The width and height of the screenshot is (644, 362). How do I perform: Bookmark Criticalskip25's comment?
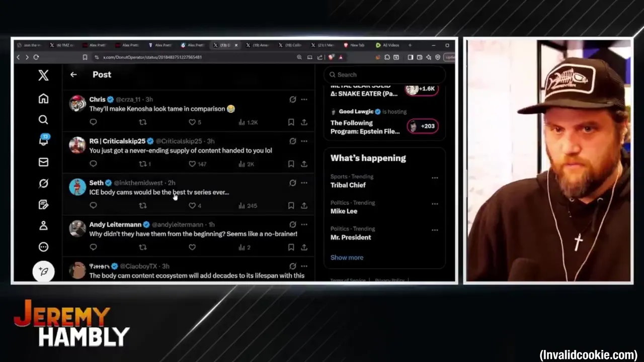pyautogui.click(x=291, y=164)
